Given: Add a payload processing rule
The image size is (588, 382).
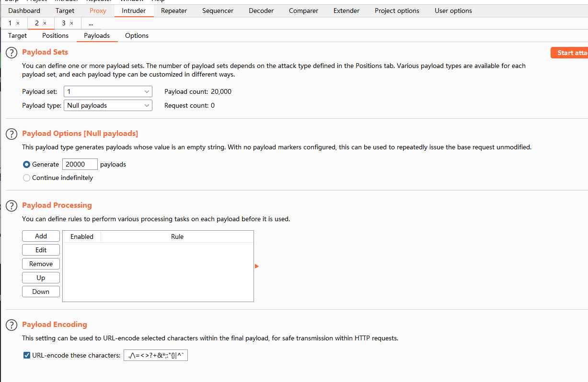Looking at the screenshot, I should tap(41, 236).
